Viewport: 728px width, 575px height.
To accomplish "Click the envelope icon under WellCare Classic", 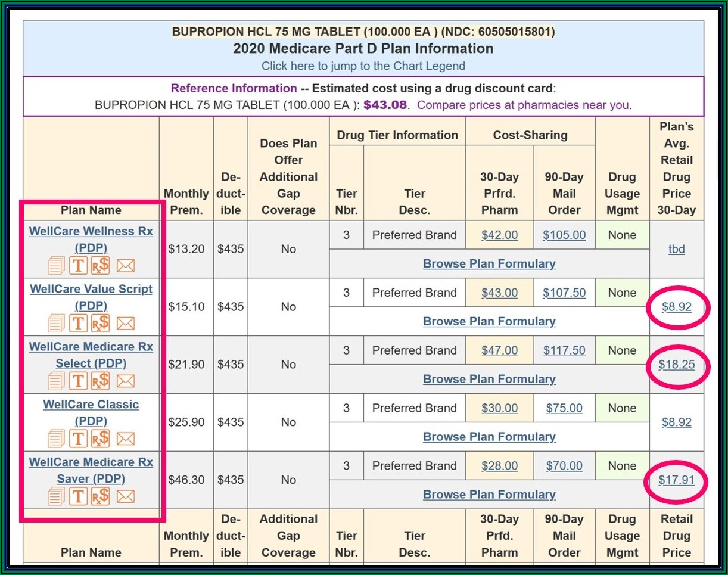I will (x=125, y=439).
